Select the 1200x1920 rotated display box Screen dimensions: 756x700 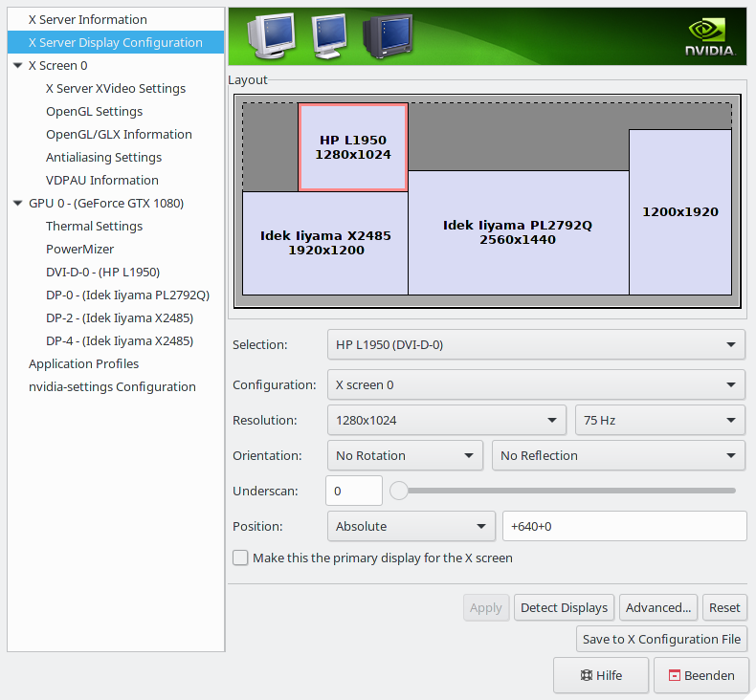(680, 212)
